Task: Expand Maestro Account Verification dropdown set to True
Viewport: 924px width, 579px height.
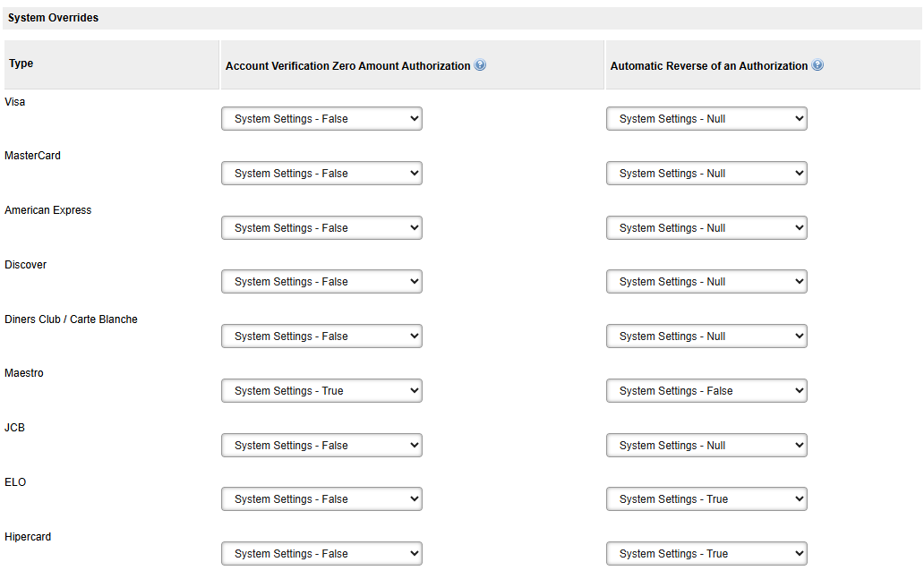Action: click(321, 391)
